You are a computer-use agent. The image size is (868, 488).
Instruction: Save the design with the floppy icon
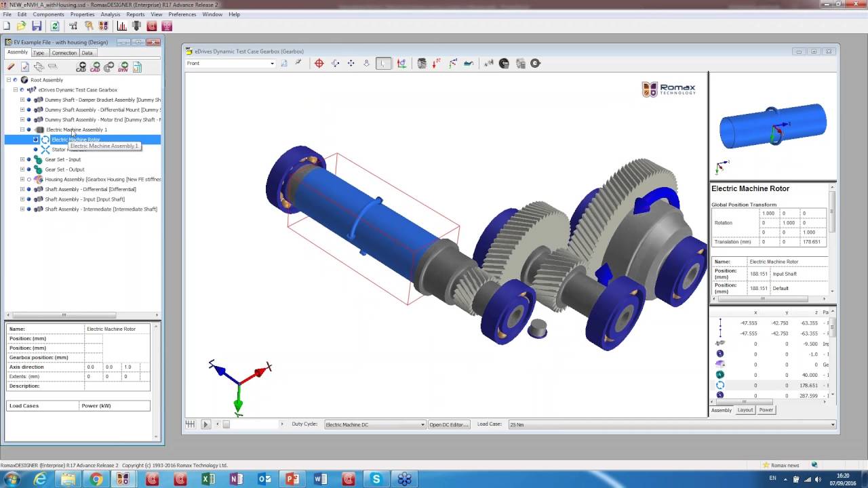pos(37,26)
